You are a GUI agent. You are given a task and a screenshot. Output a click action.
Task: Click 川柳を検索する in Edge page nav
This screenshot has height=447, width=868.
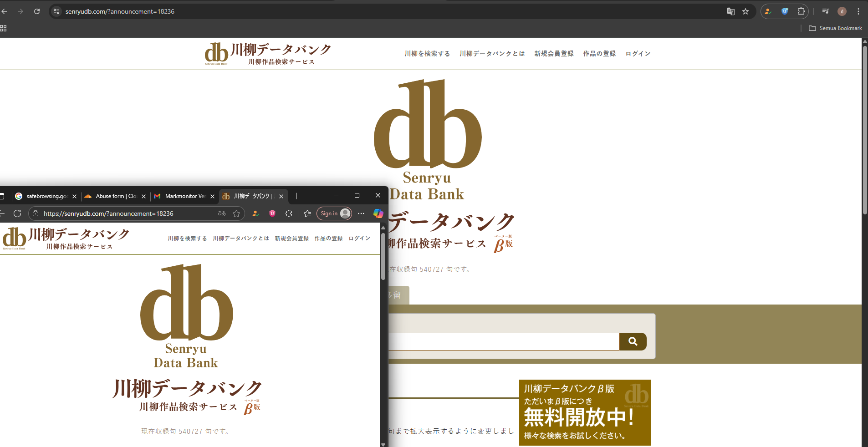[187, 239]
